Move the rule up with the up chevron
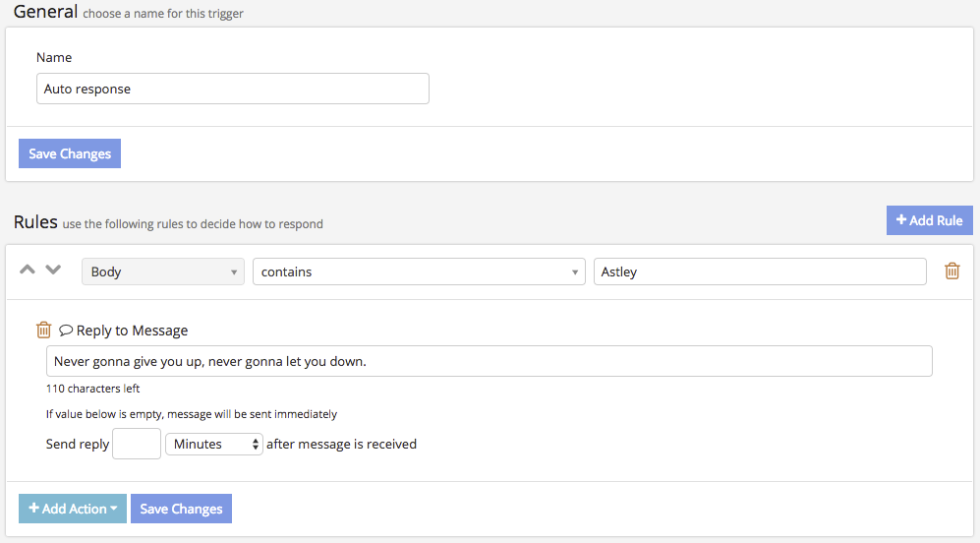Image resolution: width=980 pixels, height=543 pixels. click(29, 271)
